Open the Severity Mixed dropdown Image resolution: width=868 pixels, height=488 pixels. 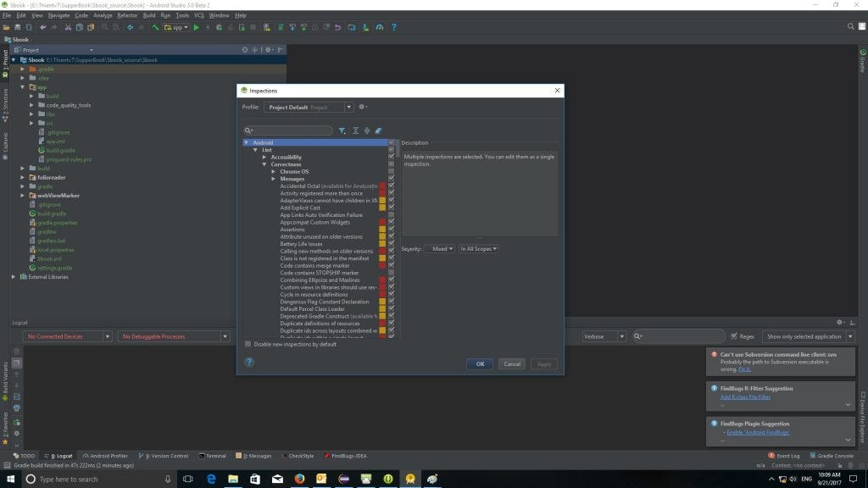(440, 249)
